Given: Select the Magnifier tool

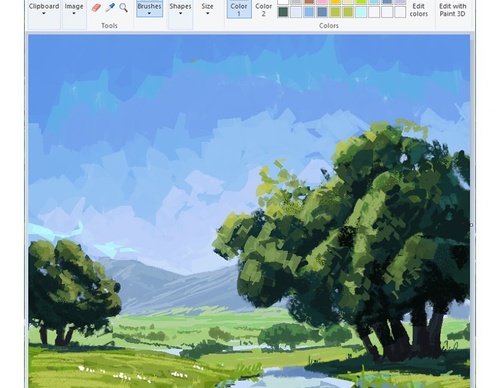Looking at the screenshot, I should coord(123,8).
